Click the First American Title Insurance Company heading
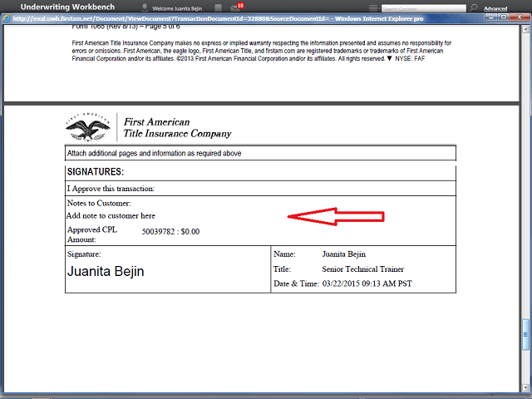This screenshot has height=399, width=532. click(177, 127)
